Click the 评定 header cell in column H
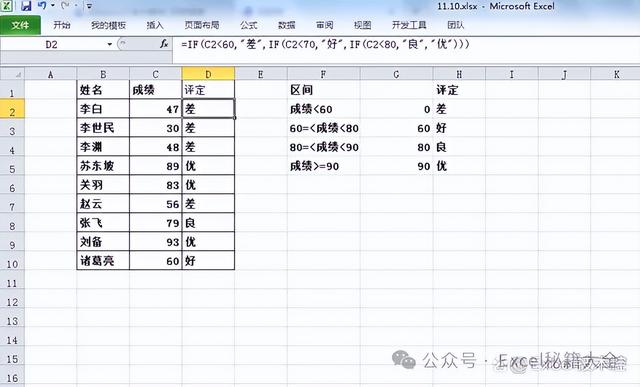The width and height of the screenshot is (640, 387). tap(459, 90)
